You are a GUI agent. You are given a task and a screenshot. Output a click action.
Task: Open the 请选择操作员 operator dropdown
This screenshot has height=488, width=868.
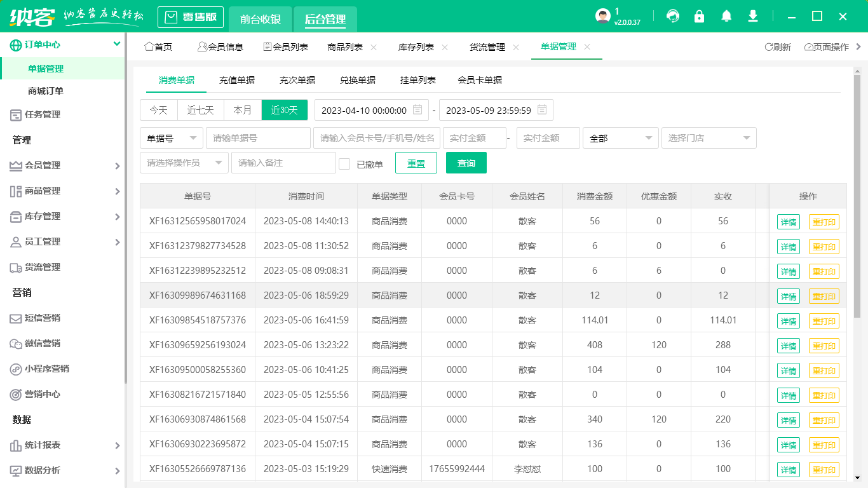184,163
